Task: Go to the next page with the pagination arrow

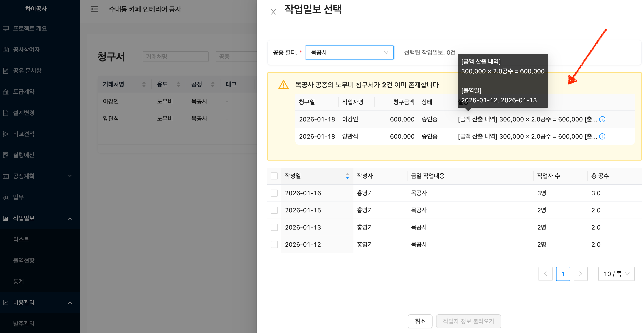Action: (580, 274)
